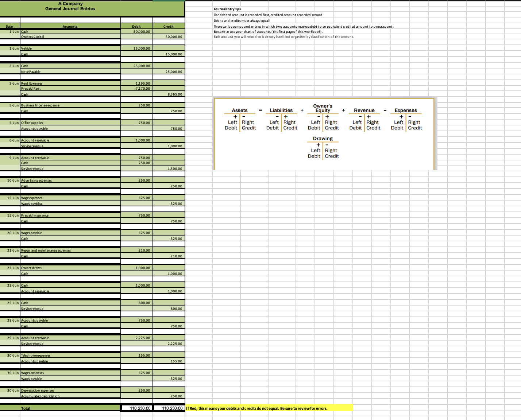This screenshot has height=420, width=521.
Task: Click the '20-Jun' date cell
Action: [x=10, y=233]
